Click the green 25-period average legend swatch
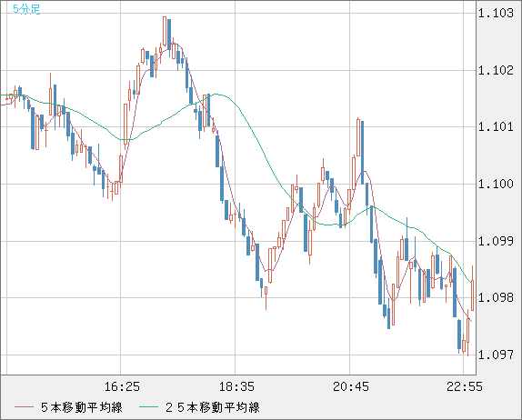The image size is (522, 420). click(148, 407)
